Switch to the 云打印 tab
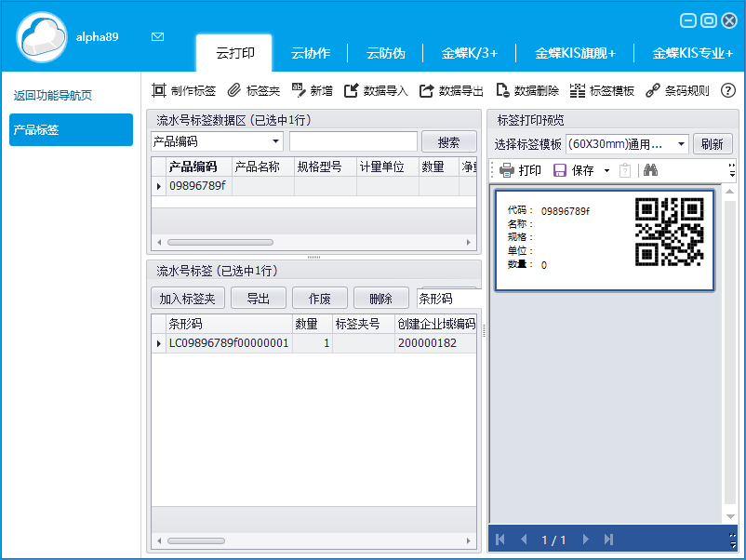 (x=234, y=53)
